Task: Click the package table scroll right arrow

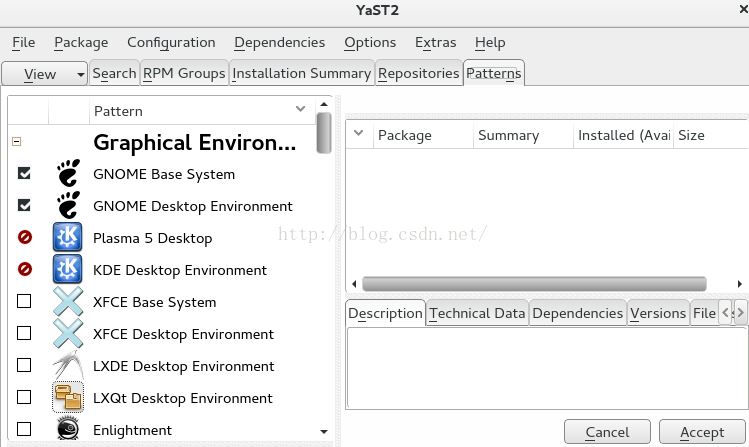Action: 739,284
